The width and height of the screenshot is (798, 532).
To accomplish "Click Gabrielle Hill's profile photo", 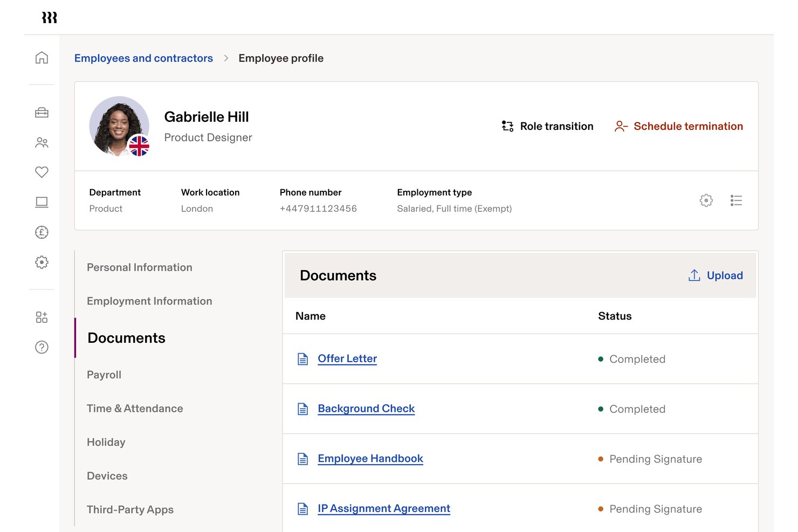I will click(x=119, y=126).
